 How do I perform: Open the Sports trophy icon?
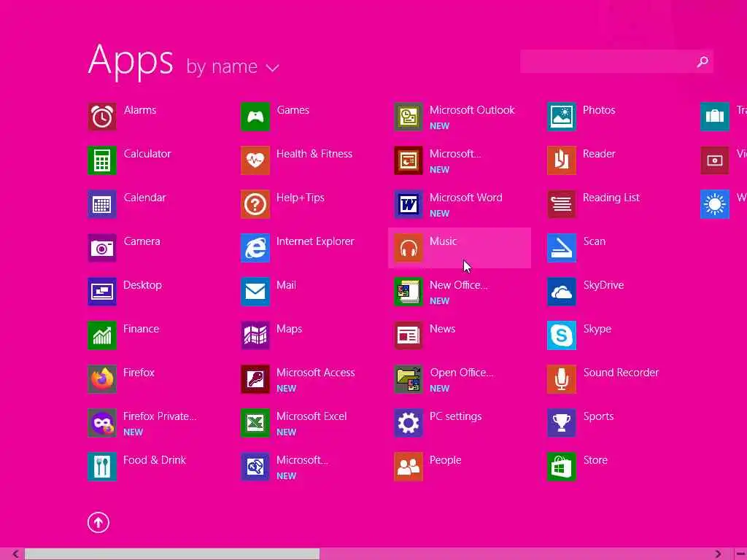[562, 423]
